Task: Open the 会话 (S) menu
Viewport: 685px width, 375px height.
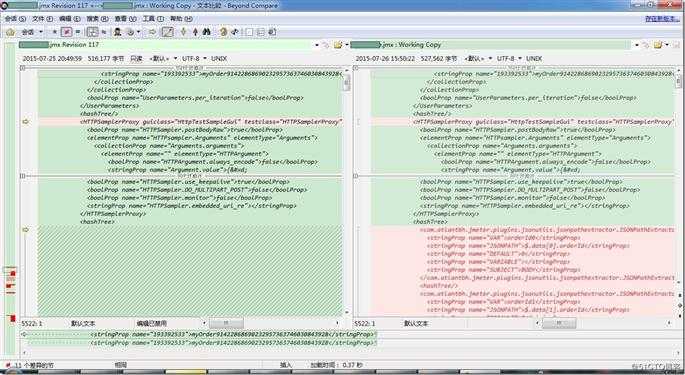Action: tap(15, 19)
